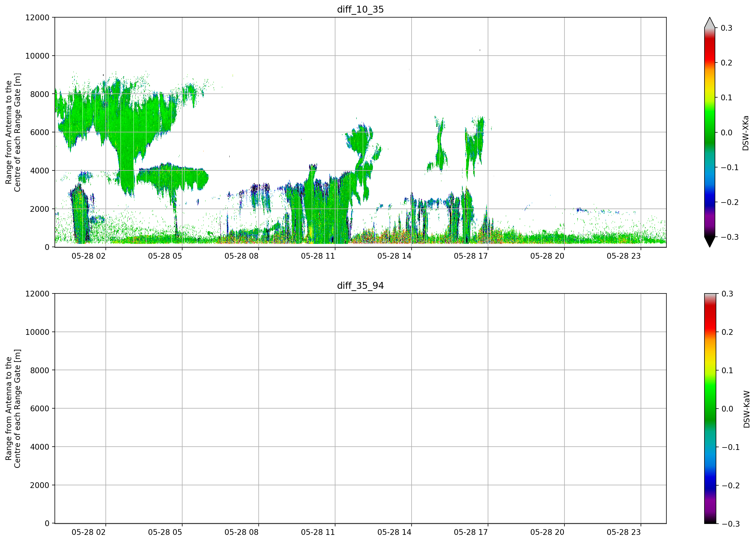Screen dimensions: 756x542
Task: Click the 12000 y-axis tick on top plot
Action: [x=37, y=18]
